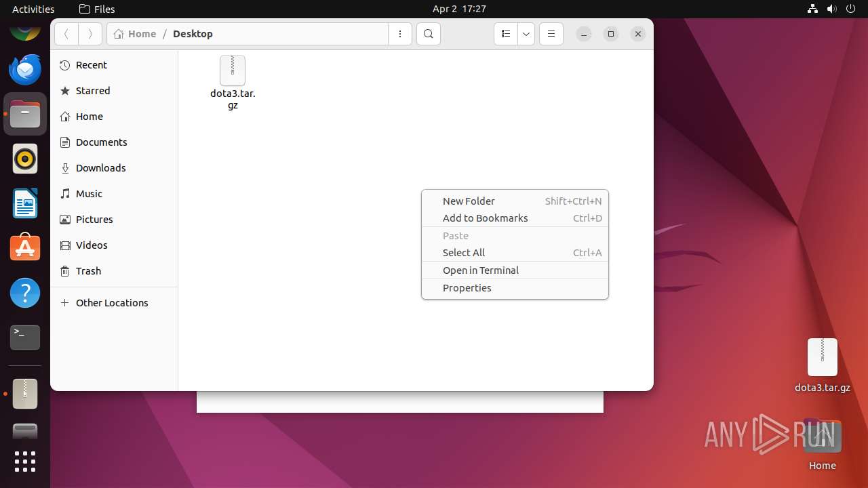The width and height of the screenshot is (868, 488).
Task: Click Desktop in the path bar
Action: click(193, 34)
